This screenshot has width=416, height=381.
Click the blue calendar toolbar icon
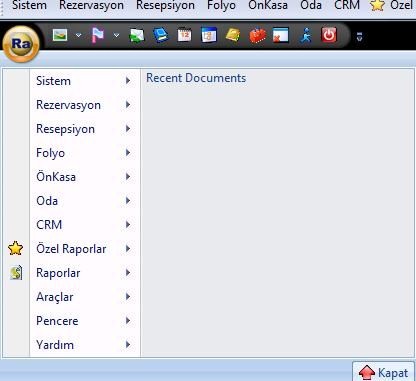click(x=209, y=35)
